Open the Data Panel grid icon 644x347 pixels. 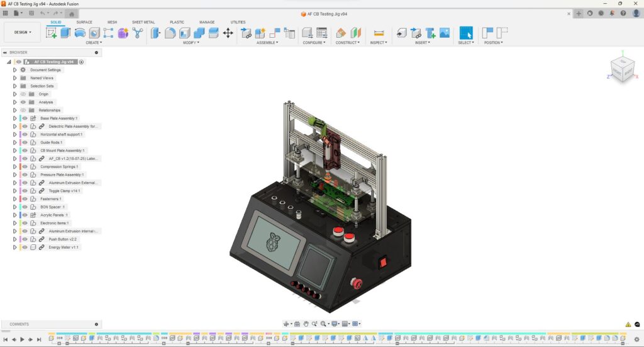5,13
